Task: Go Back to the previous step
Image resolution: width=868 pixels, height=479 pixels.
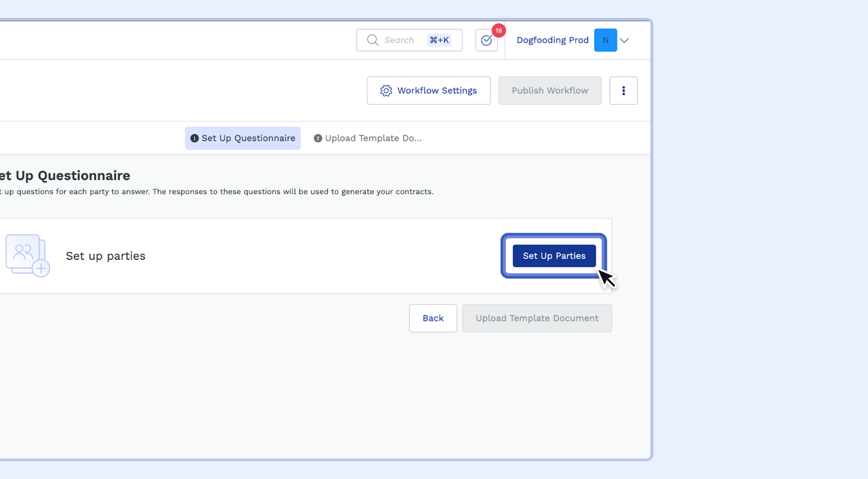Action: [433, 318]
